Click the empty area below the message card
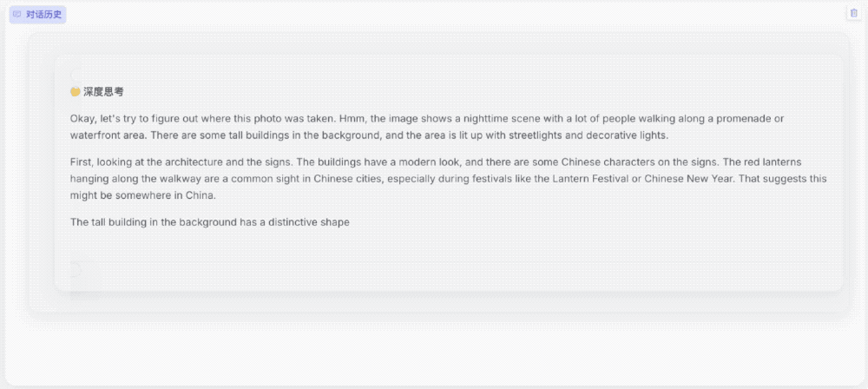Image resolution: width=868 pixels, height=389 pixels. (x=434, y=352)
